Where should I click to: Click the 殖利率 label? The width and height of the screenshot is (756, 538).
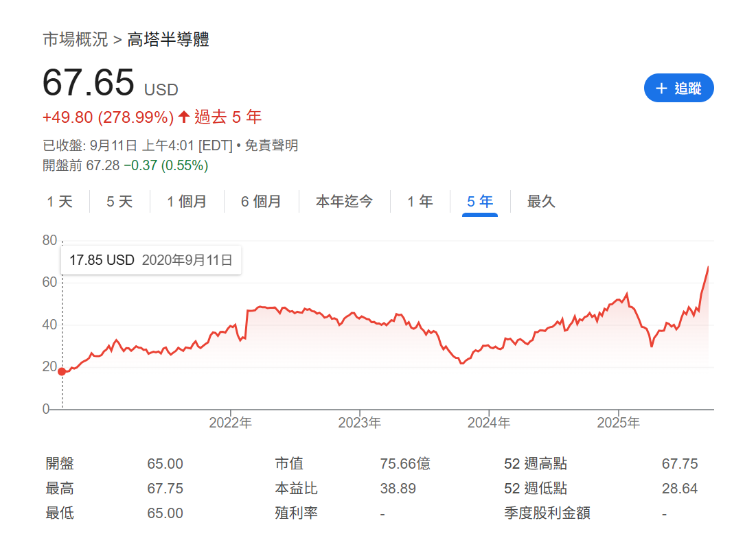click(296, 513)
